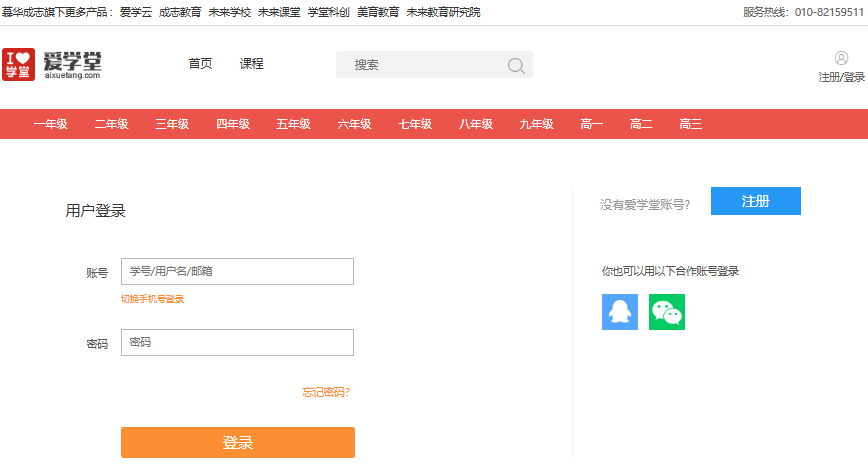Open the 爱学云 product link
The width and height of the screenshot is (868, 474).
[136, 12]
